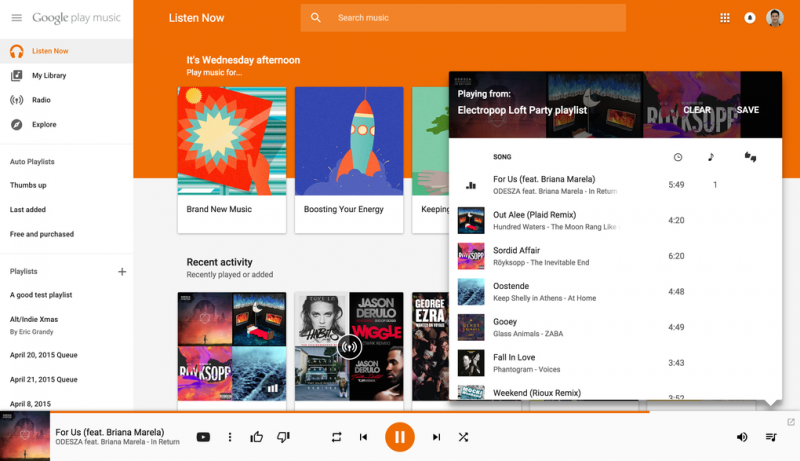800x461 pixels.
Task: Seek on the orange playback progress bar
Action: (x=350, y=412)
